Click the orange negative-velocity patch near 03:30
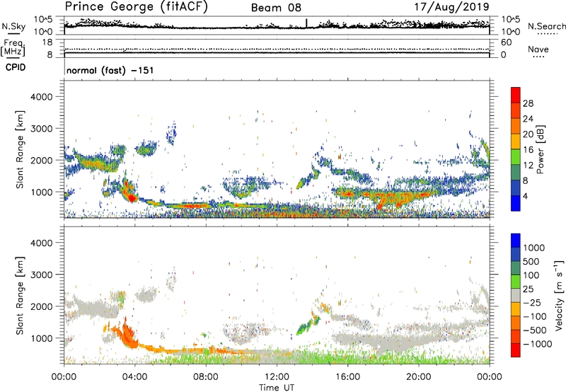Viewport: 566px width, 392px height. 127,333
